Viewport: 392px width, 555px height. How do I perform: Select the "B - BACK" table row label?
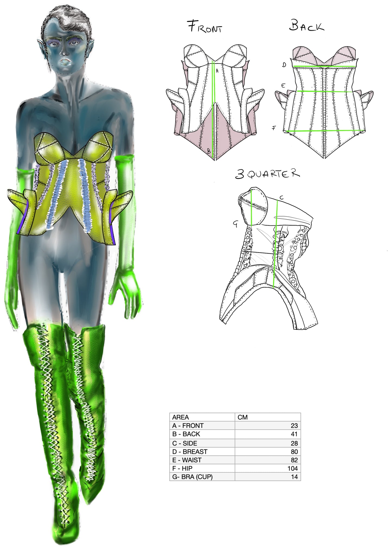pyautogui.click(x=202, y=434)
